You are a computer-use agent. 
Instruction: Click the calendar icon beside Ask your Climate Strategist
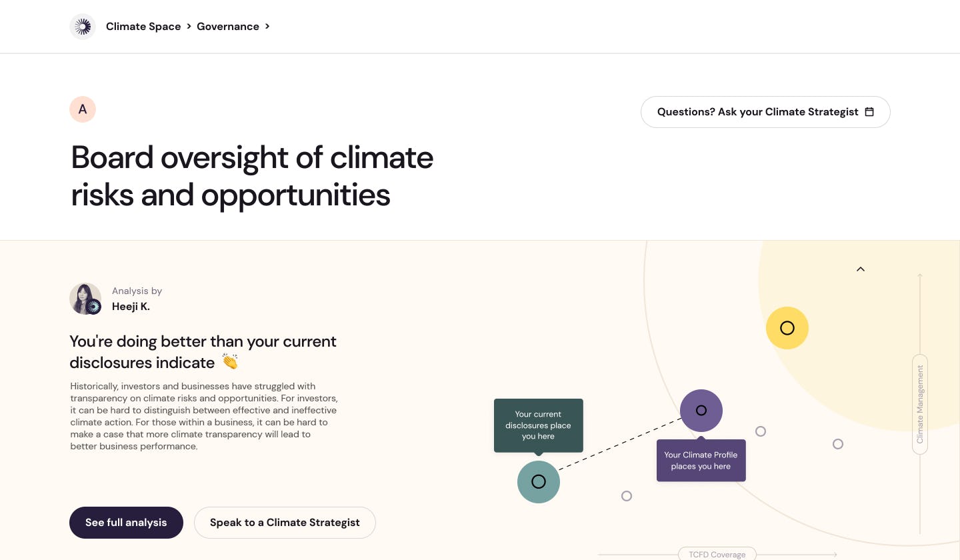[869, 112]
